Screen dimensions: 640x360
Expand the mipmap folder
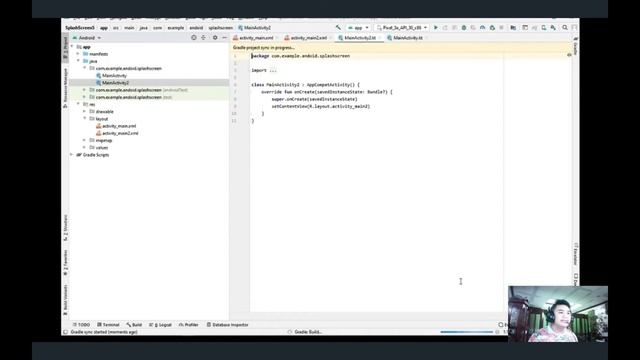[85, 140]
